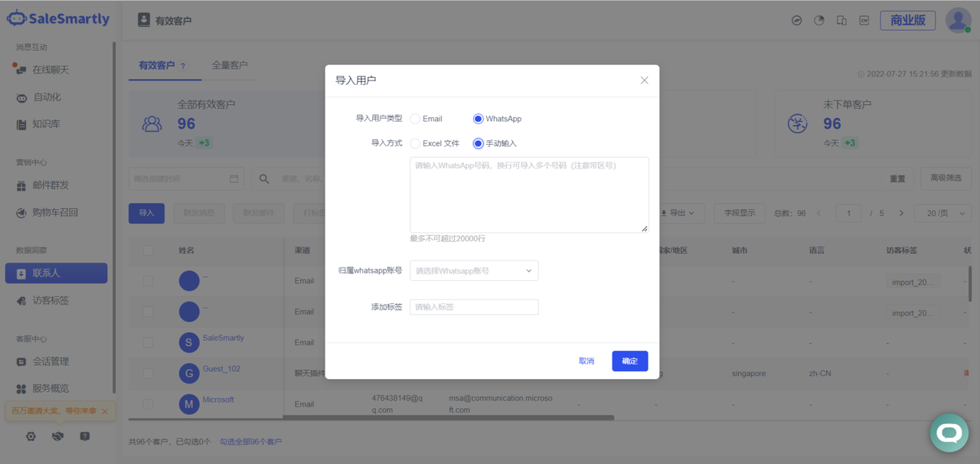
Task: Switch to the 有效客户 tab
Action: (157, 66)
